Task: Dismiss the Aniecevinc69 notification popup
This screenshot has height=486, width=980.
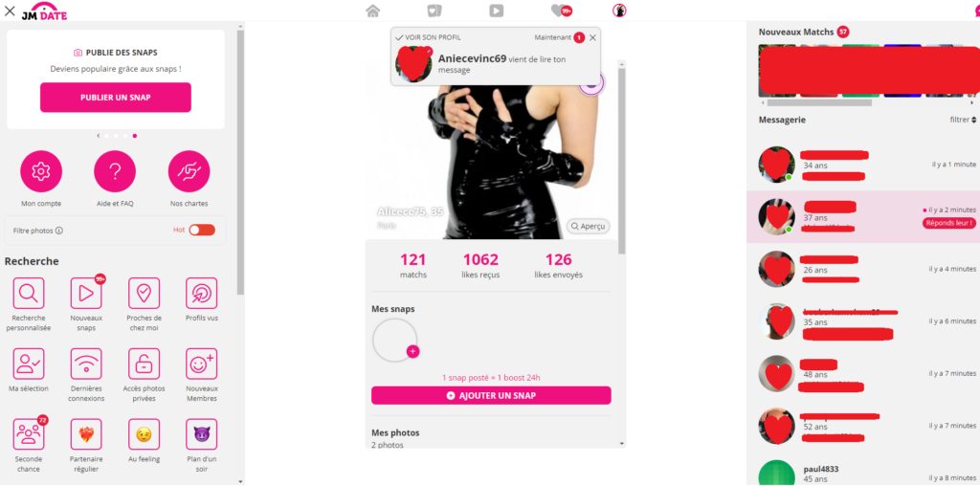Action: (592, 37)
